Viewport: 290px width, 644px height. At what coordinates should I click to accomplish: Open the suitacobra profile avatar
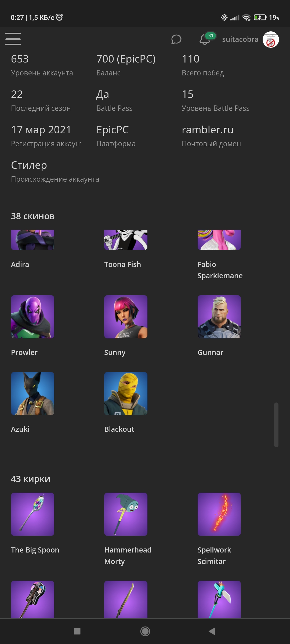pyautogui.click(x=271, y=39)
